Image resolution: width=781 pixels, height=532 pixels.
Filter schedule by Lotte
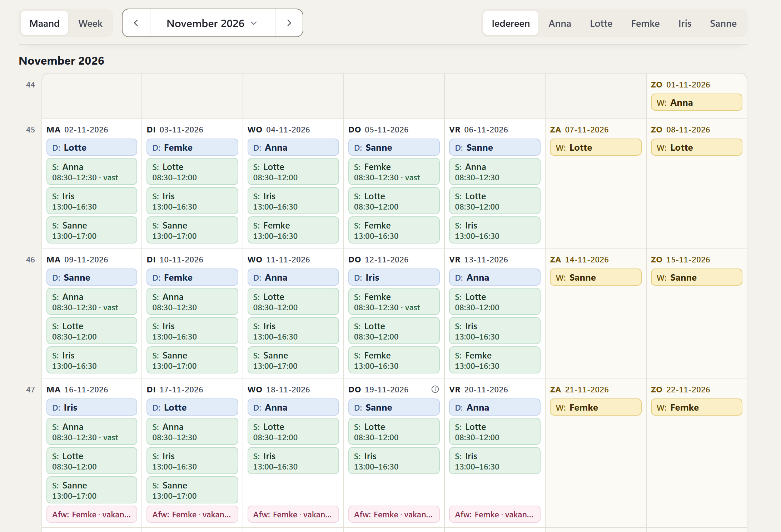601,23
